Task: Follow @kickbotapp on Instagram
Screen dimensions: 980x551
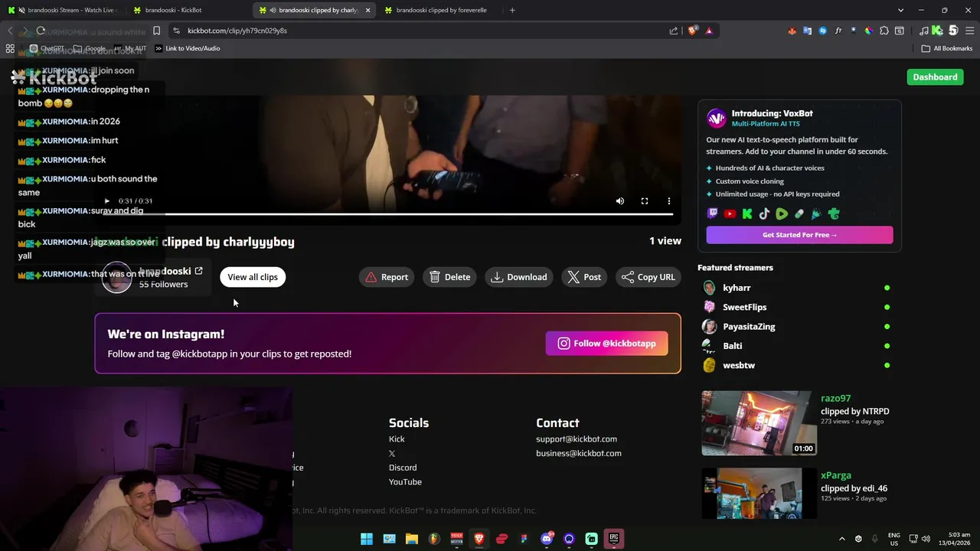Action: 606,344
